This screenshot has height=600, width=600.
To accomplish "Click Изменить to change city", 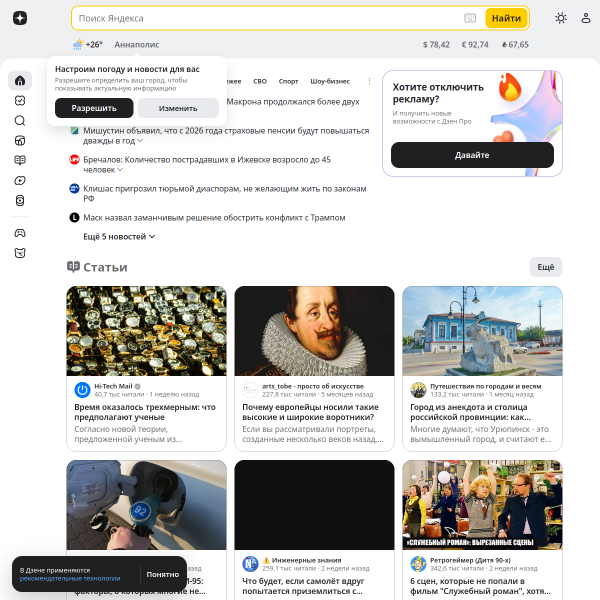I will coord(178,108).
